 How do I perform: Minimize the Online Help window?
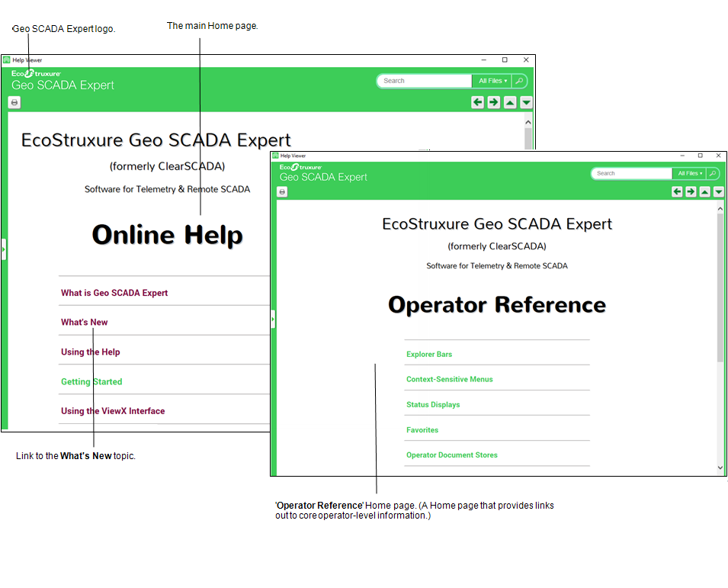(x=484, y=60)
